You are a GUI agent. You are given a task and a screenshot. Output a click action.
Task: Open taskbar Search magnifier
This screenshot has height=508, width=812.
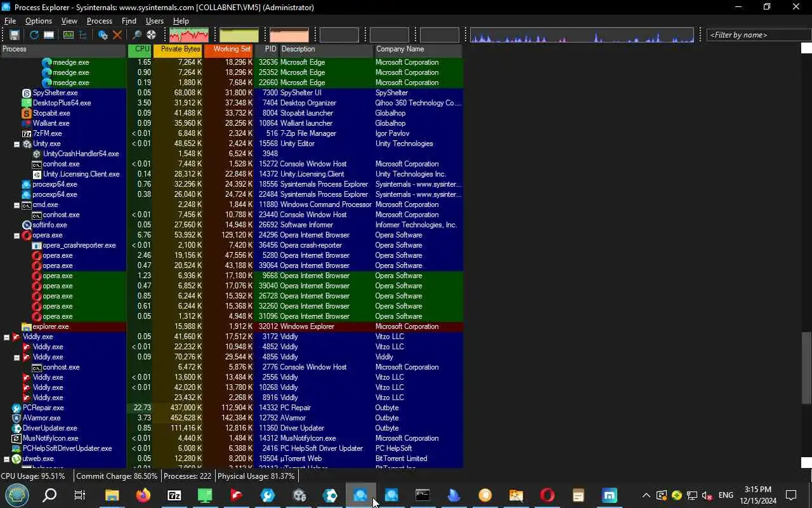49,495
